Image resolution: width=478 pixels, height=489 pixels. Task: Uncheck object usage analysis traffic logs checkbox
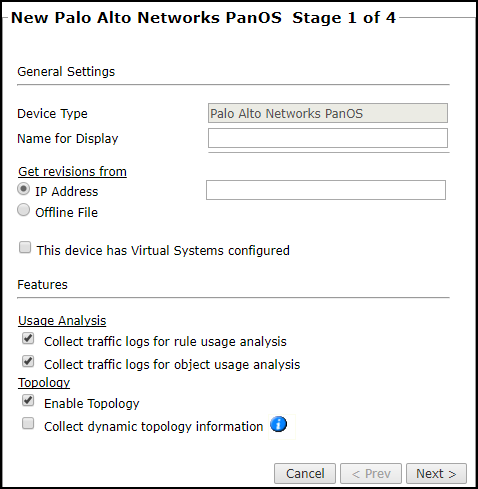(28, 361)
